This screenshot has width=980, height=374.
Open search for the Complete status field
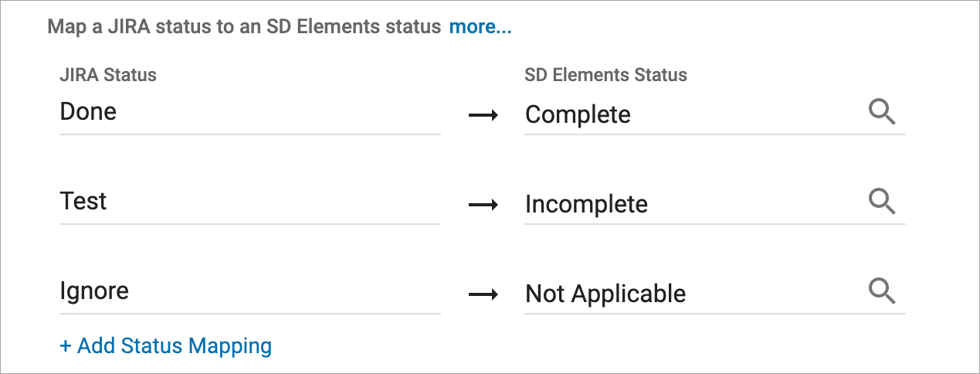tap(882, 113)
